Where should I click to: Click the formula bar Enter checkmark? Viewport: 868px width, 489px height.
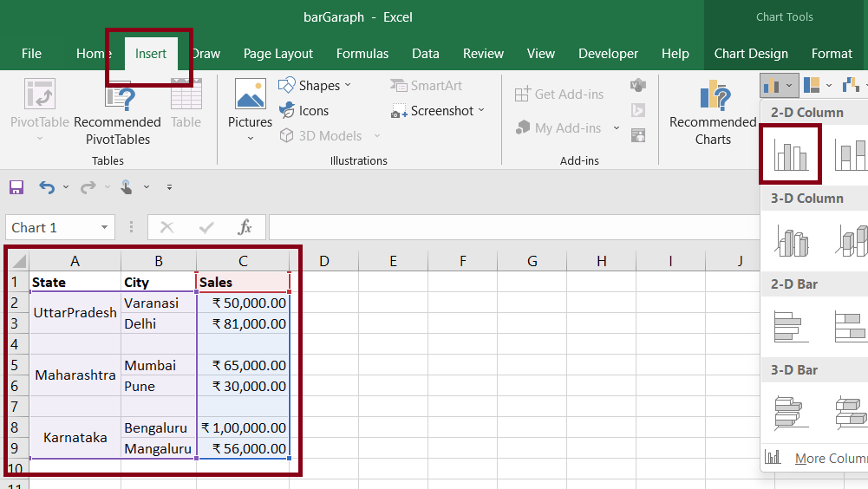[206, 227]
